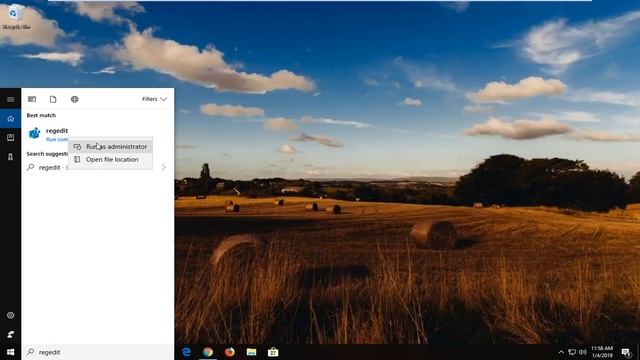Select the regedit search suggestion row
The image size is (640, 360).
[98, 167]
